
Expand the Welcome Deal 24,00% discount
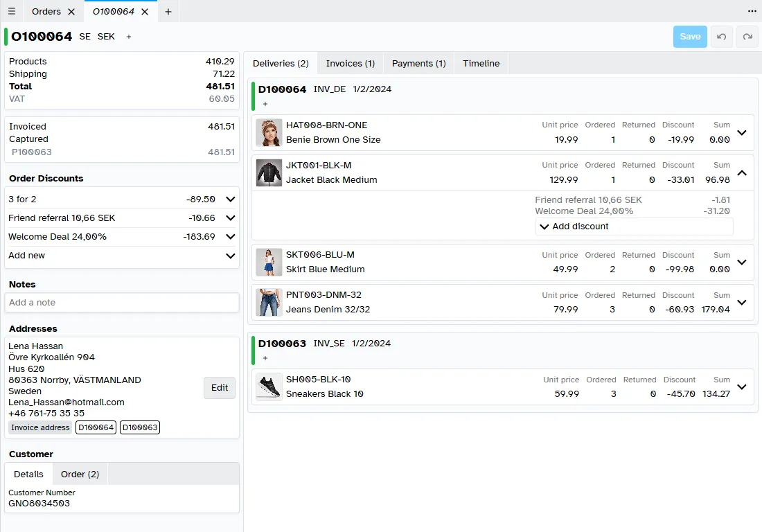pos(231,237)
